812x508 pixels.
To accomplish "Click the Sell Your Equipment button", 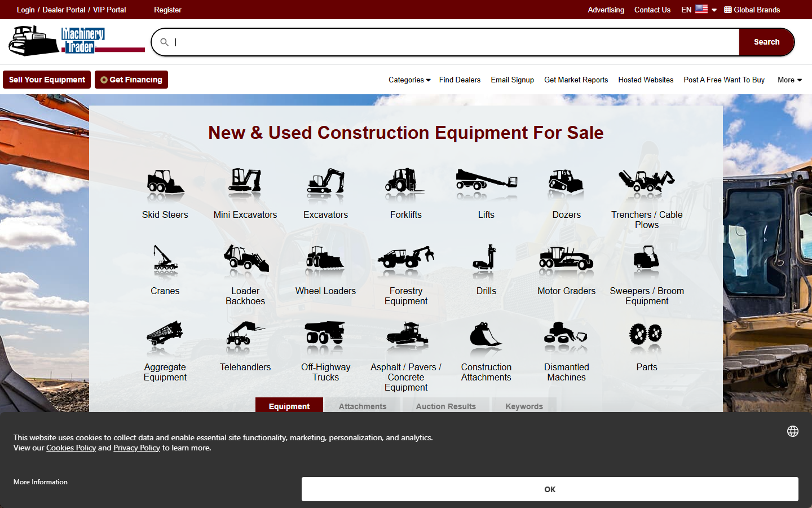I will 47,80.
